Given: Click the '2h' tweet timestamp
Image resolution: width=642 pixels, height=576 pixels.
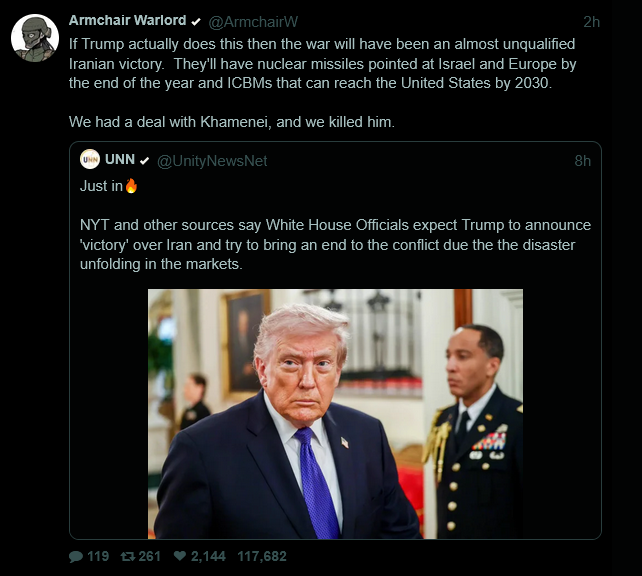Looking at the screenshot, I should pos(591,21).
